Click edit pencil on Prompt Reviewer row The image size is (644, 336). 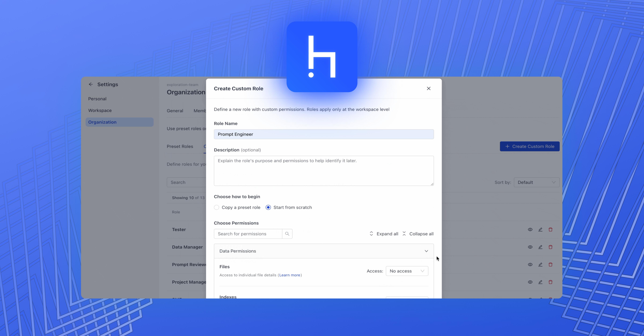540,264
